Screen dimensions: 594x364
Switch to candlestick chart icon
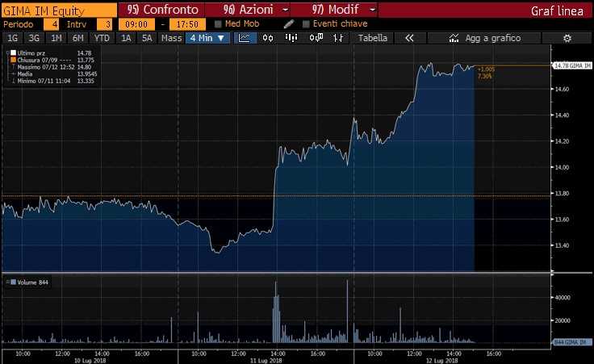268,38
